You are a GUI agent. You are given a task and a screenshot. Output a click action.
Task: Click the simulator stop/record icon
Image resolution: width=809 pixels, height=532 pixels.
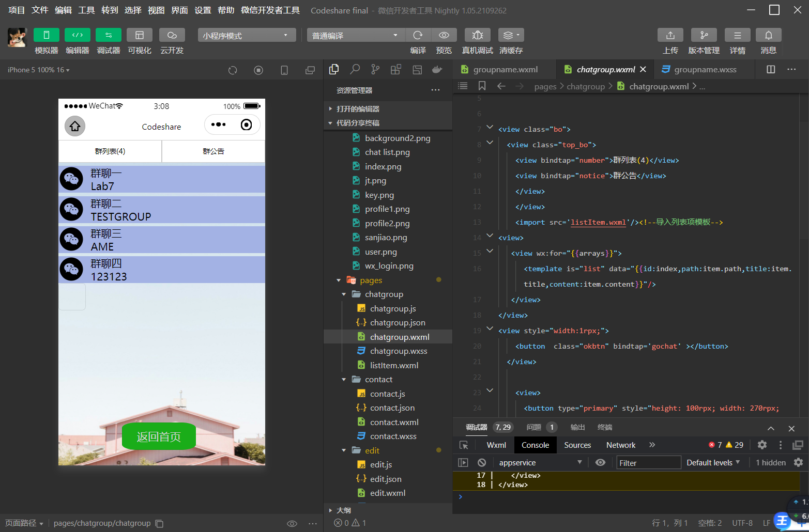[x=258, y=70]
